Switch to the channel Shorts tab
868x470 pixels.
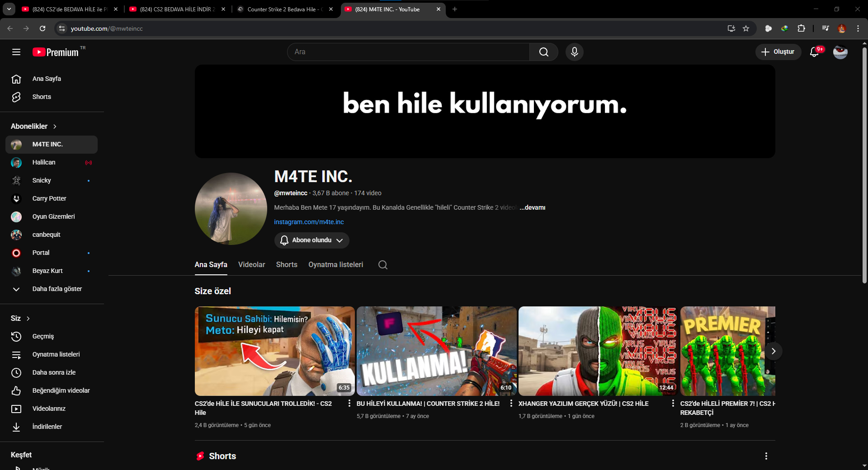tap(287, 265)
